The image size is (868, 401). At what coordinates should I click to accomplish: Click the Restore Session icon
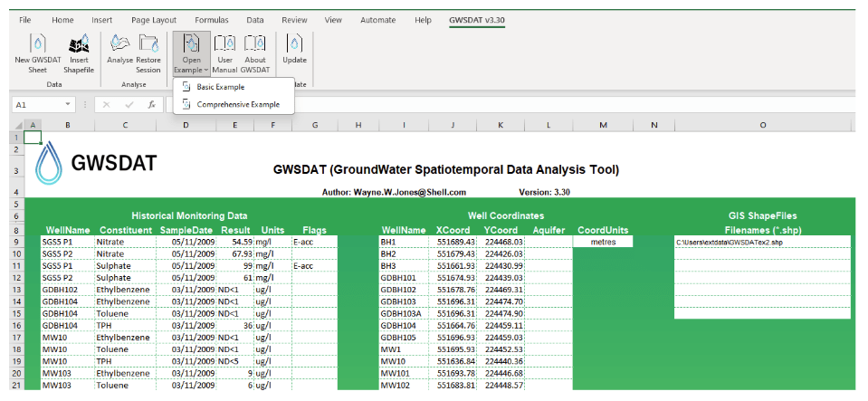pyautogui.click(x=148, y=43)
